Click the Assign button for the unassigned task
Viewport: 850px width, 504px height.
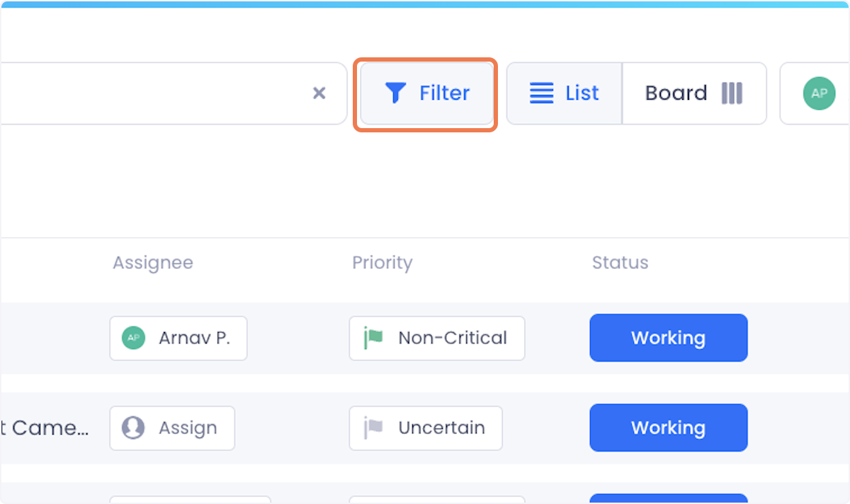point(172,428)
